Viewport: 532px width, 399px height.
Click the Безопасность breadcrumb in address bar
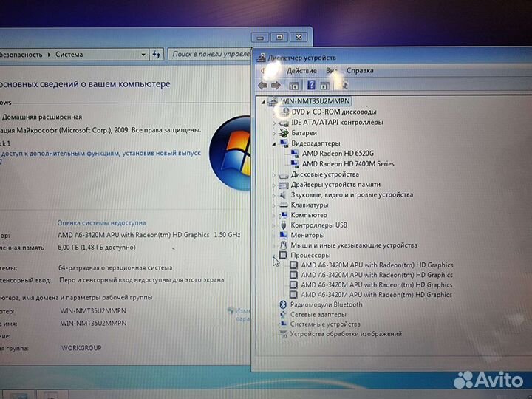[21, 55]
